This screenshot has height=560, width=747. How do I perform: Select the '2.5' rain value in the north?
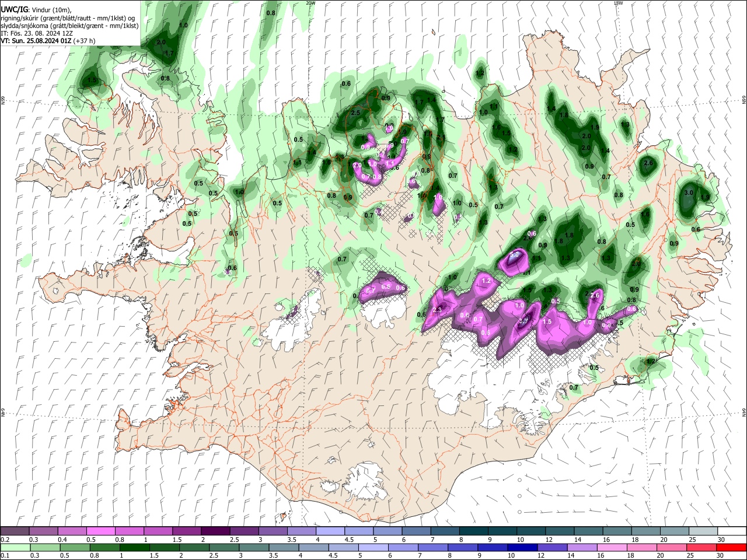(355, 113)
